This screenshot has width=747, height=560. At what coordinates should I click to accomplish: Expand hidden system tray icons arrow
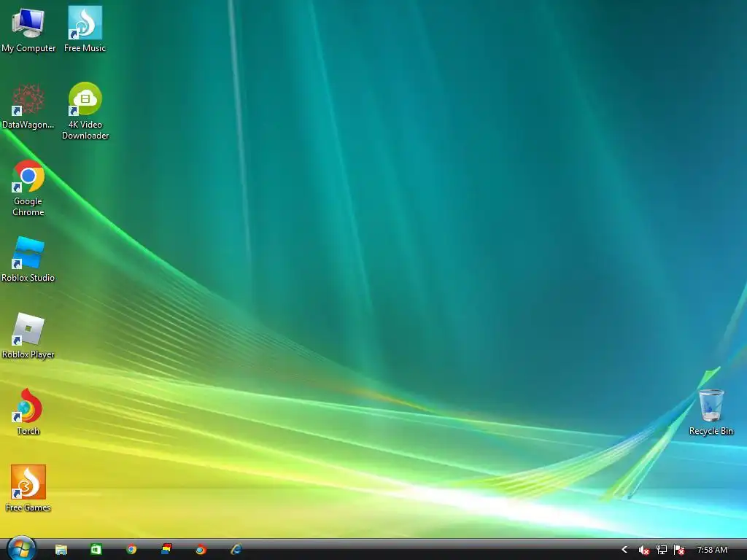624,550
